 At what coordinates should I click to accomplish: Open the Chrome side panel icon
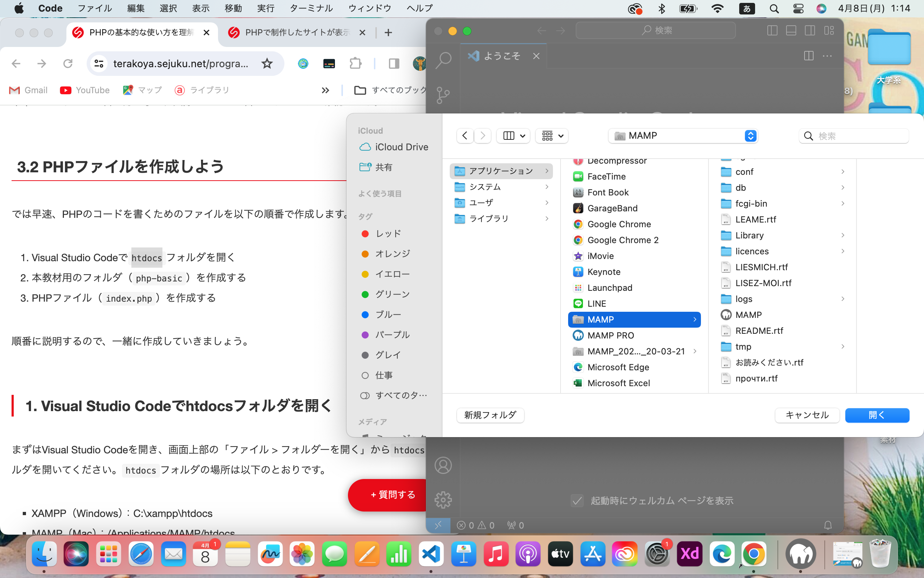coord(394,64)
